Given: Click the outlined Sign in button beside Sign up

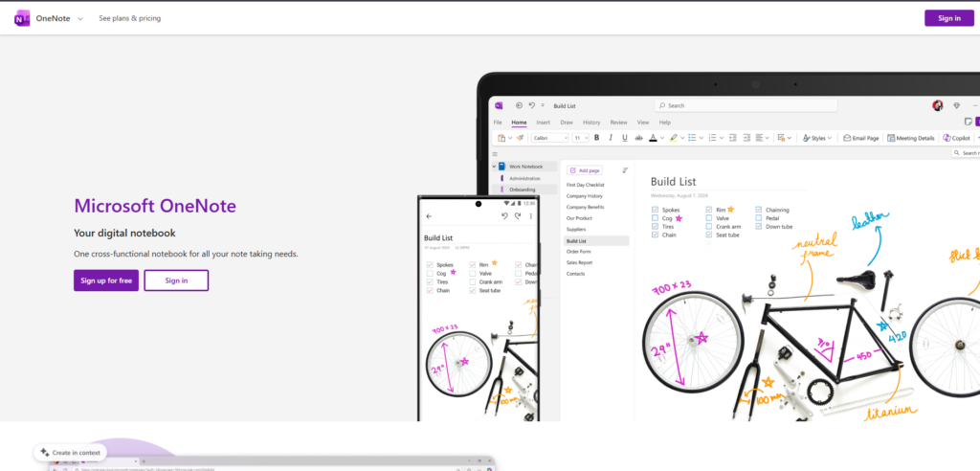Looking at the screenshot, I should click(176, 280).
